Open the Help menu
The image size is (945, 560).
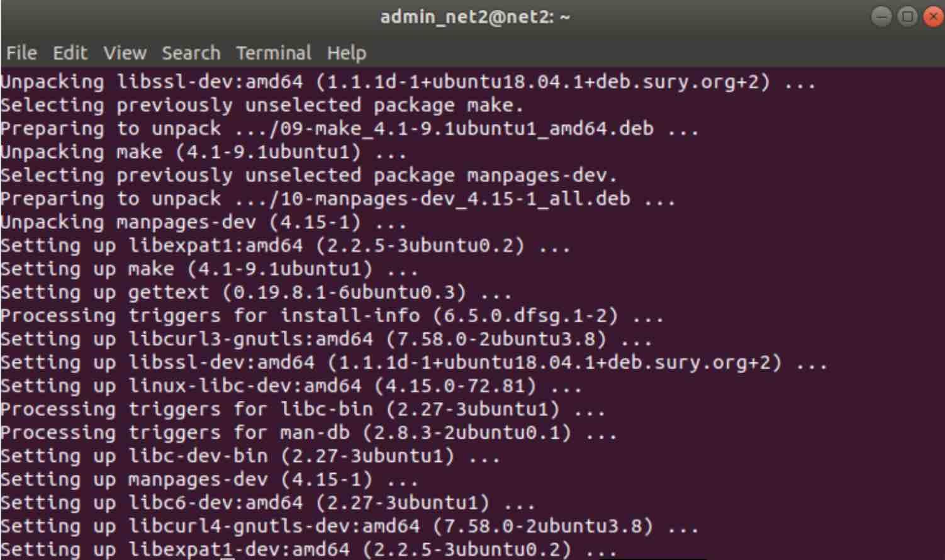(x=347, y=53)
